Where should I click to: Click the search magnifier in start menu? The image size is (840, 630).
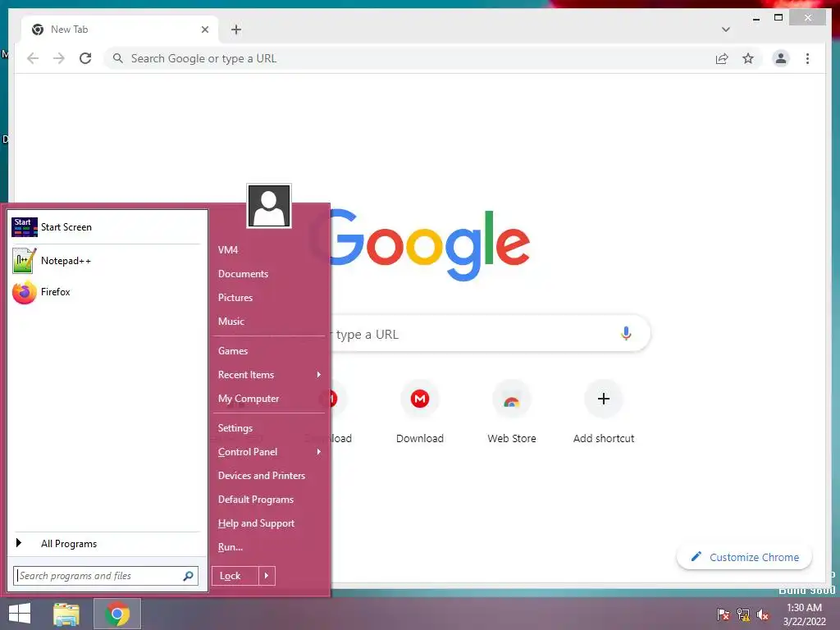pos(188,576)
